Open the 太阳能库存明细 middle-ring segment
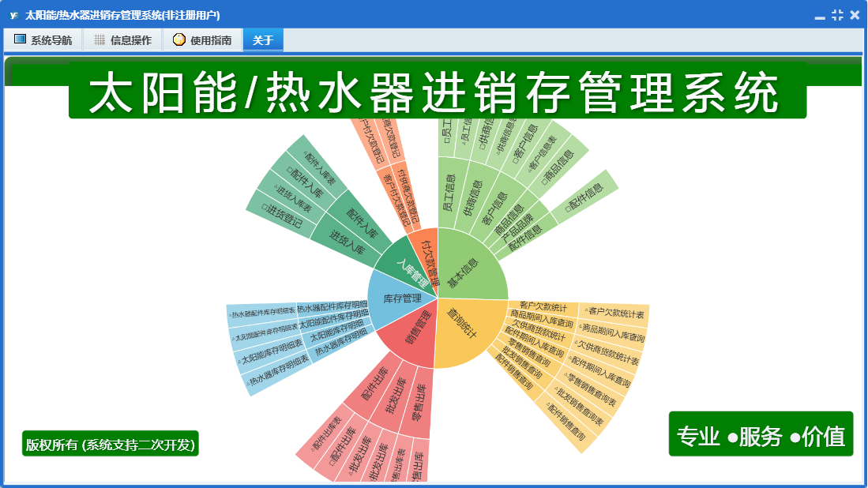This screenshot has height=488, width=868. [336, 330]
